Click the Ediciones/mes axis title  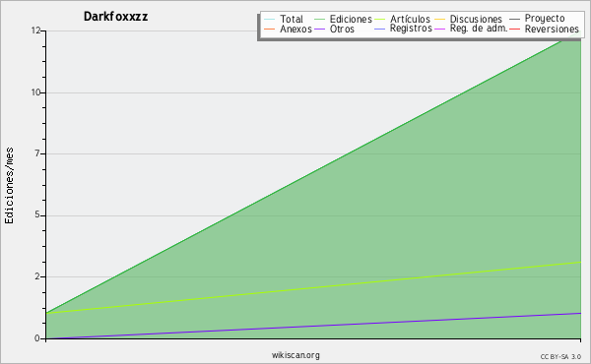(9, 186)
